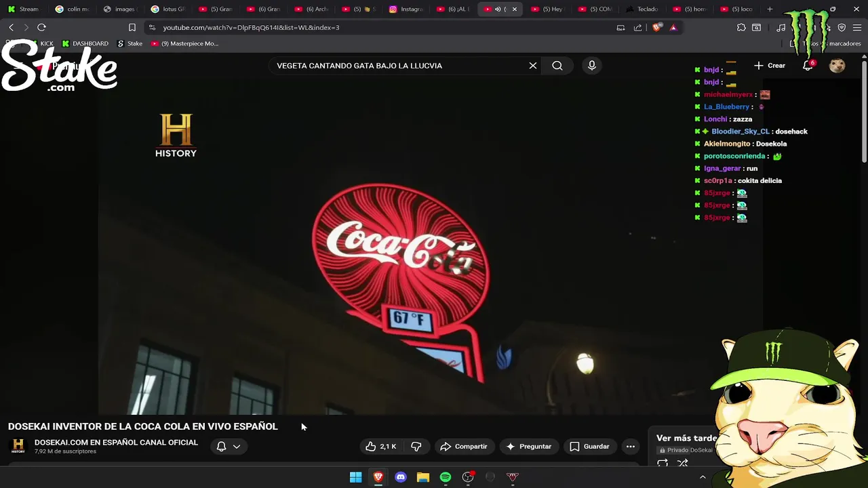Open the Stake bookmark
The image size is (868, 488).
click(x=130, y=43)
